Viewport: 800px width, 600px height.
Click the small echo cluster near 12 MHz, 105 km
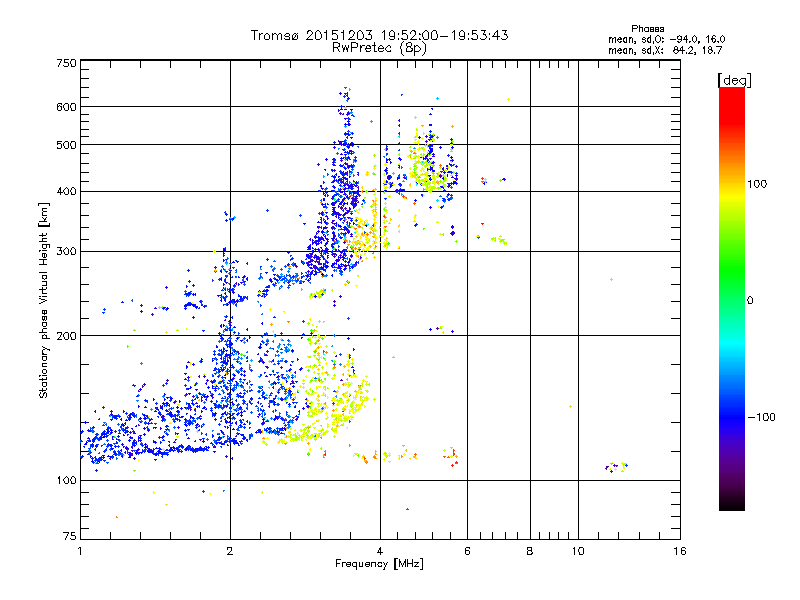click(616, 466)
